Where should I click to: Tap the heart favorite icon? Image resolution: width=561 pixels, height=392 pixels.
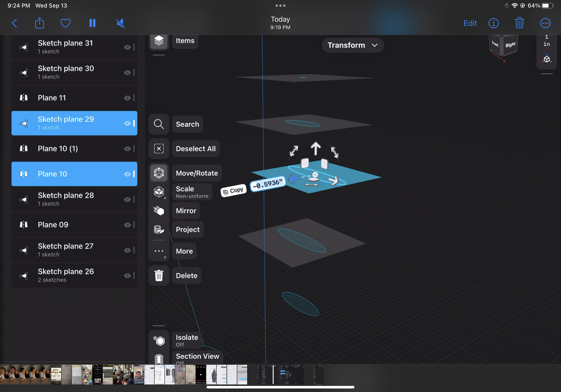[x=66, y=23]
